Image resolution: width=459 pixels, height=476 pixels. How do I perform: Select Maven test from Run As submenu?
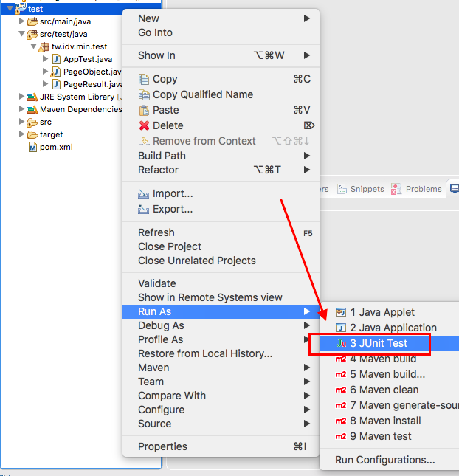380,436
